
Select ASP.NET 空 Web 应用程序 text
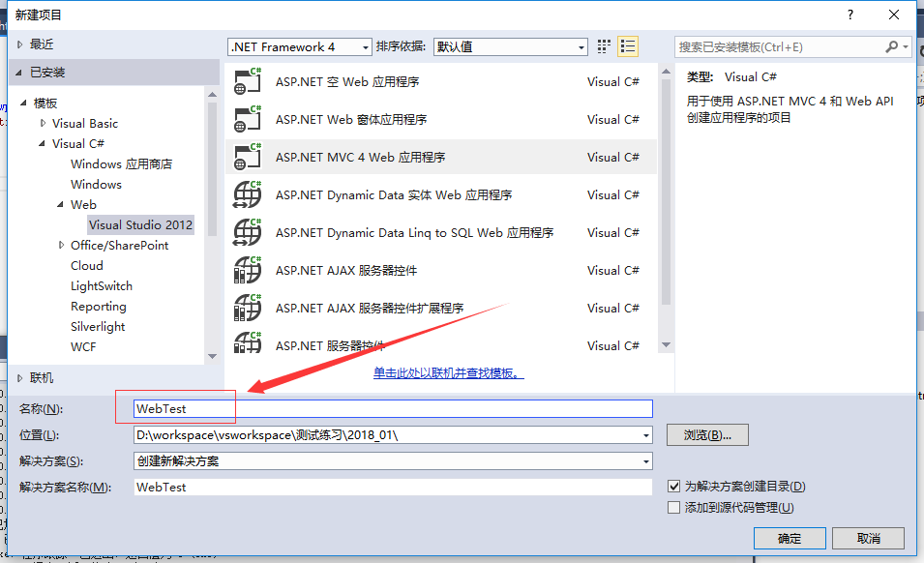[x=347, y=82]
